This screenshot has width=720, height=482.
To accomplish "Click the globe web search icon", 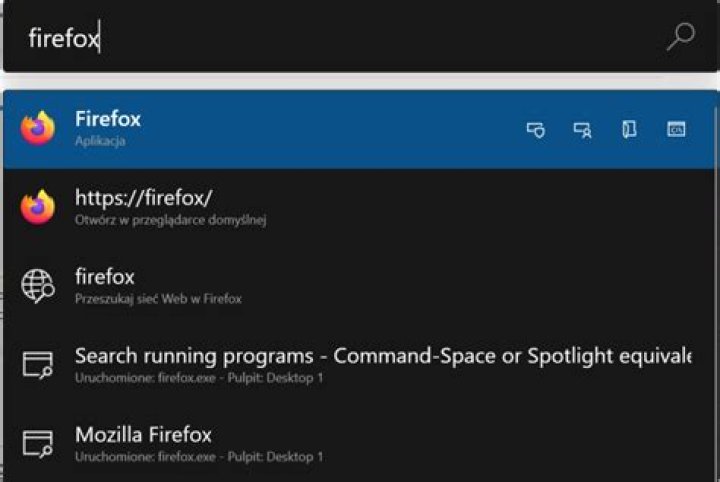I will (38, 286).
